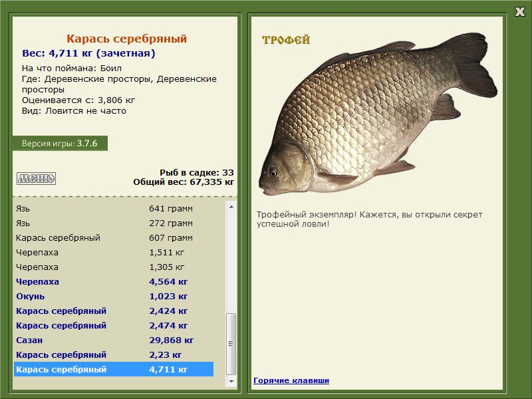The height and width of the screenshot is (399, 532).
Task: Click the Где: Деревенские просторы location line
Action: [119, 84]
